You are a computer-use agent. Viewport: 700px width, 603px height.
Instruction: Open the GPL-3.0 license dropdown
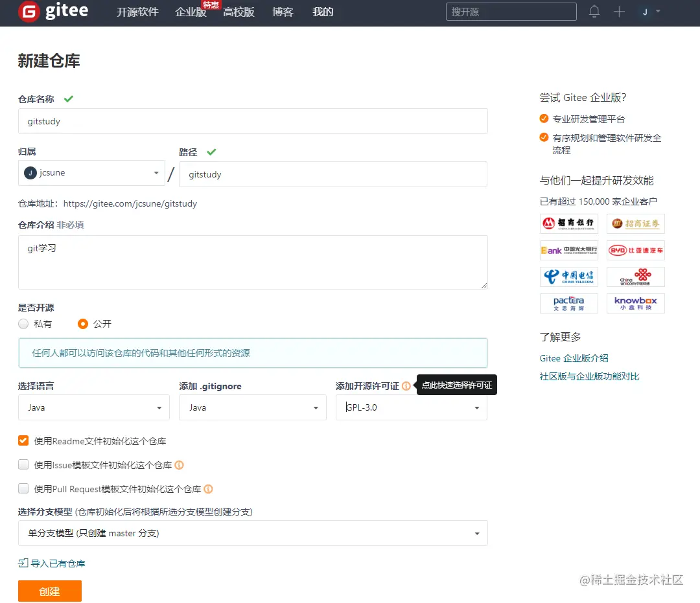pyautogui.click(x=411, y=407)
